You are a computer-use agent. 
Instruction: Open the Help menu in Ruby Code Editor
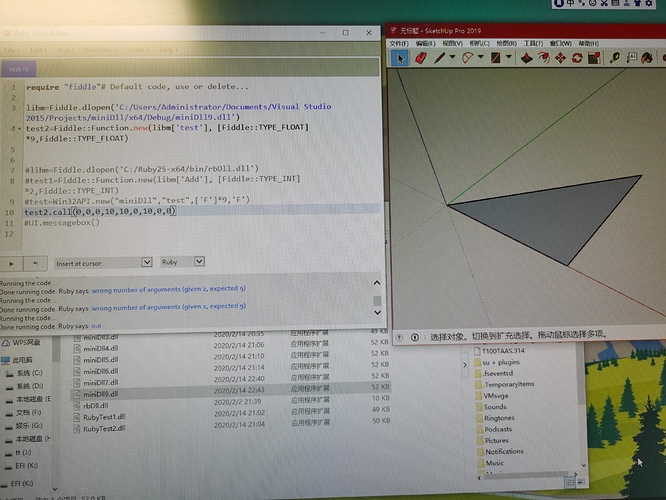[x=168, y=50]
